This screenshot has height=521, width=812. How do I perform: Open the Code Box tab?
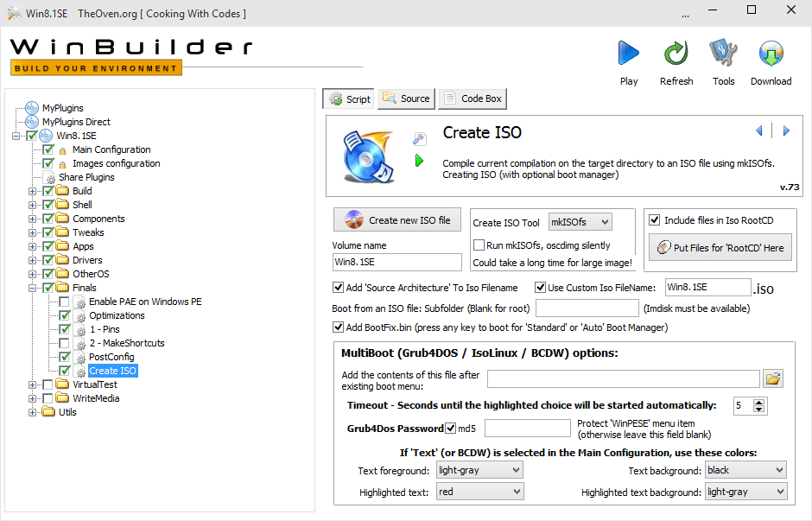point(473,98)
